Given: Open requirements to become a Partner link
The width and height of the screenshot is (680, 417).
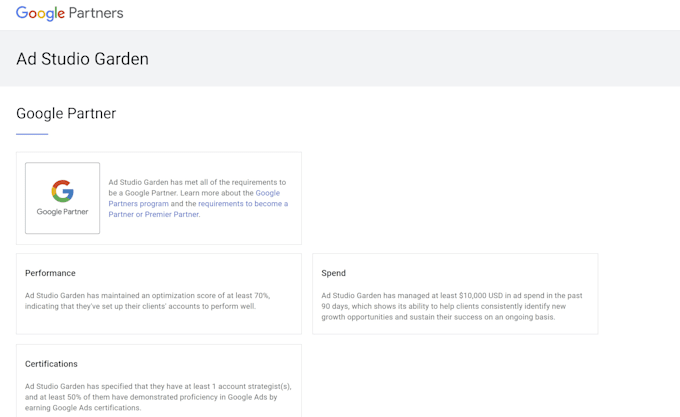Looking at the screenshot, I should 243,204.
